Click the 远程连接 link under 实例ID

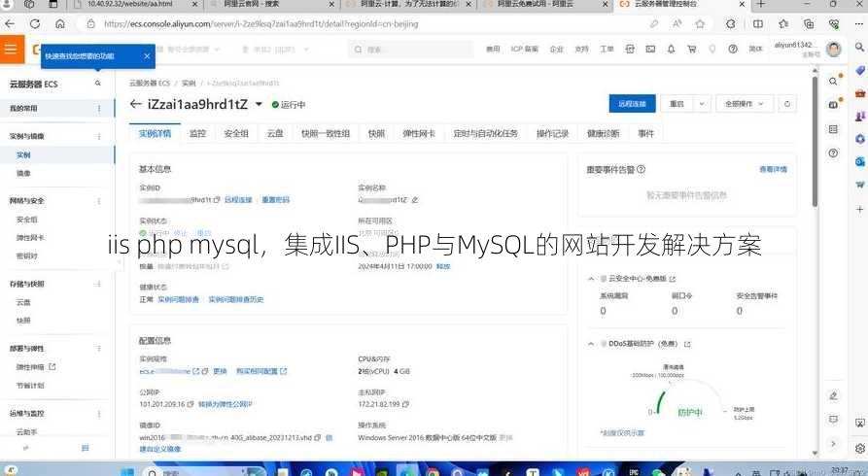point(238,200)
